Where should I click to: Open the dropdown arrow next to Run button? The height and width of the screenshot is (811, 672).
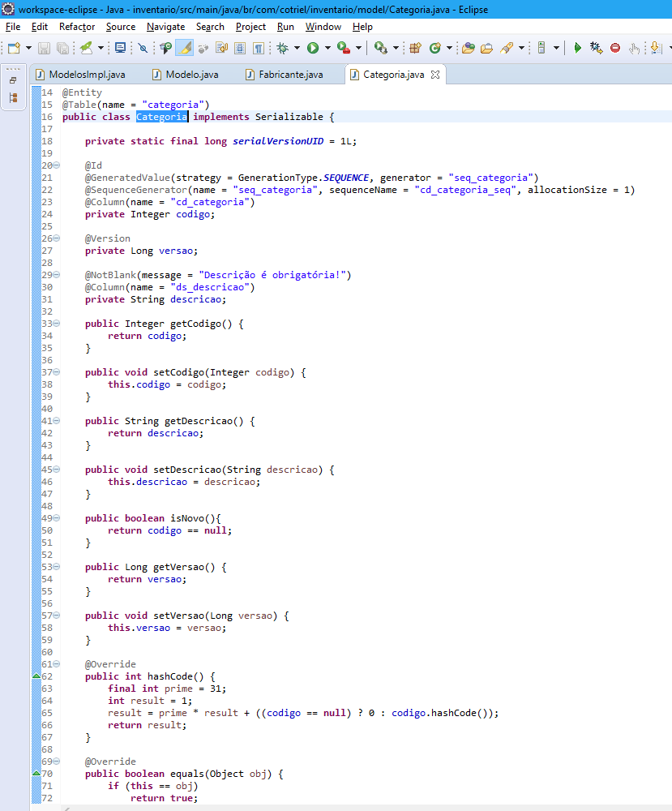pos(327,49)
